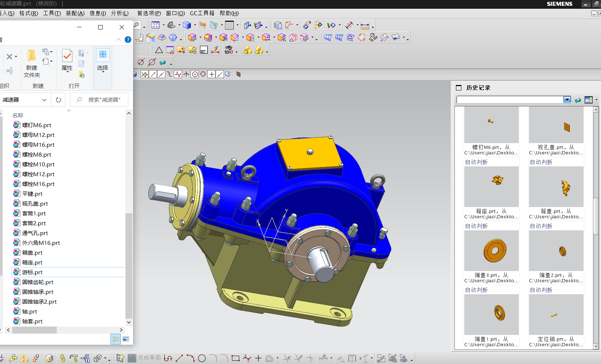Click the Fit view icon
Viewport: 601px width, 364px height.
pyautogui.click(x=156, y=25)
